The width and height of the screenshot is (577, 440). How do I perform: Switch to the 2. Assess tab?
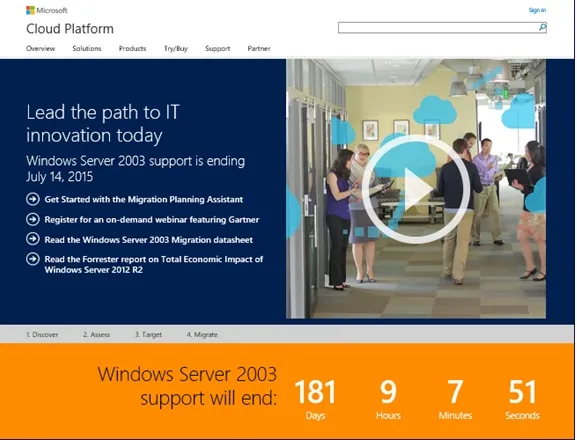96,334
